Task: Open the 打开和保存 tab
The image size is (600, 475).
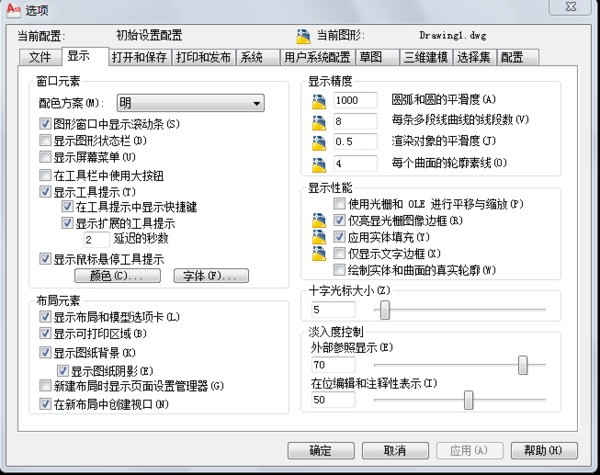Action: click(x=139, y=57)
